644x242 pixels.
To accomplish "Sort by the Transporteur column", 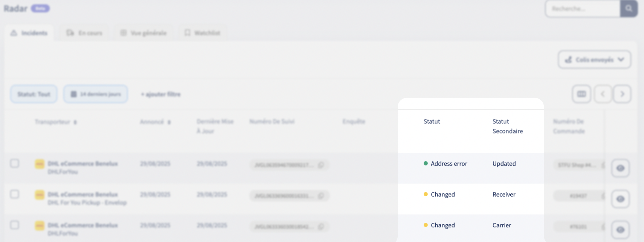I will click(x=56, y=122).
